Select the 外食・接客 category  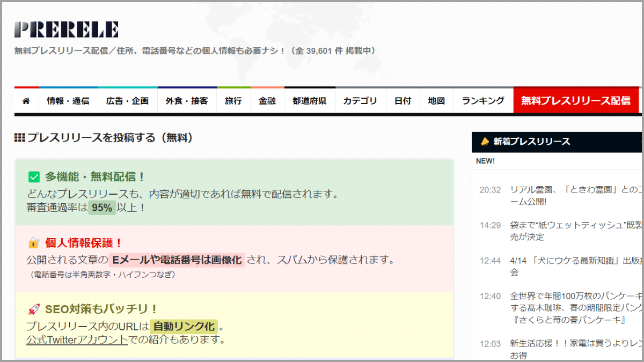point(187,100)
